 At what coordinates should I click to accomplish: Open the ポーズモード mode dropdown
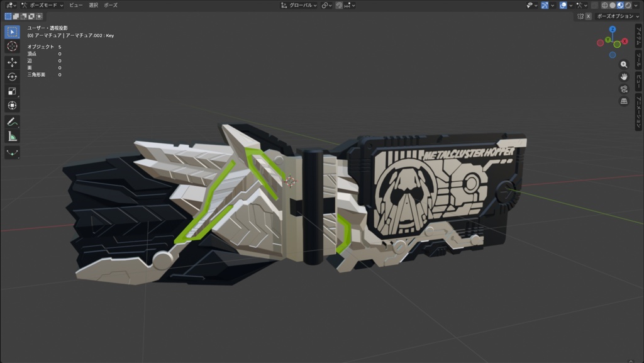pyautogui.click(x=42, y=5)
